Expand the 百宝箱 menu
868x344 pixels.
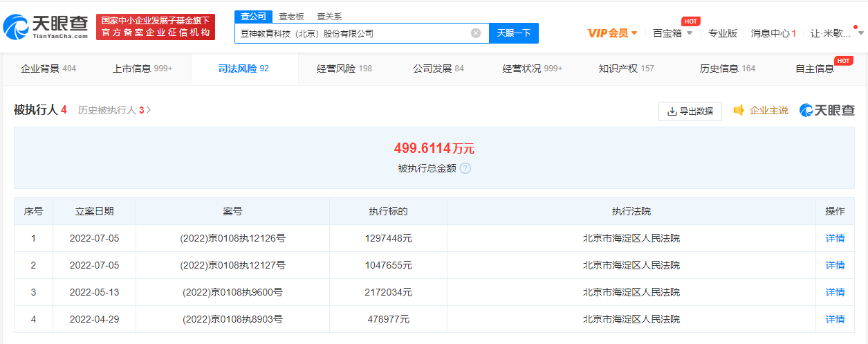coord(672,33)
